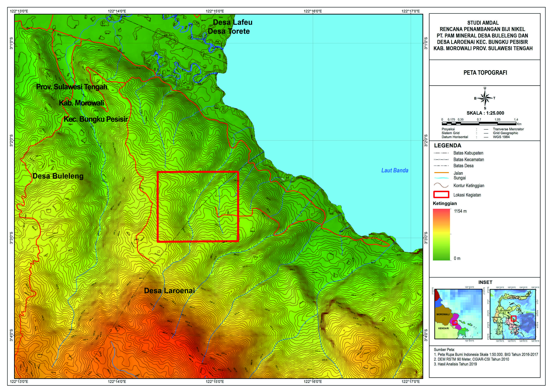Viewport: 554px width, 392px height.
Task: Click the Prov. Sulawesi Tengah map label
Action: pyautogui.click(x=72, y=87)
